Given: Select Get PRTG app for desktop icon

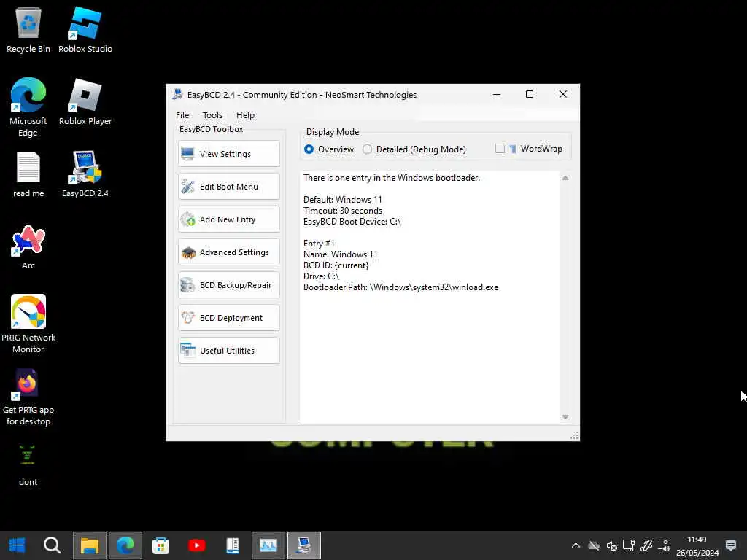Looking at the screenshot, I should click(28, 397).
